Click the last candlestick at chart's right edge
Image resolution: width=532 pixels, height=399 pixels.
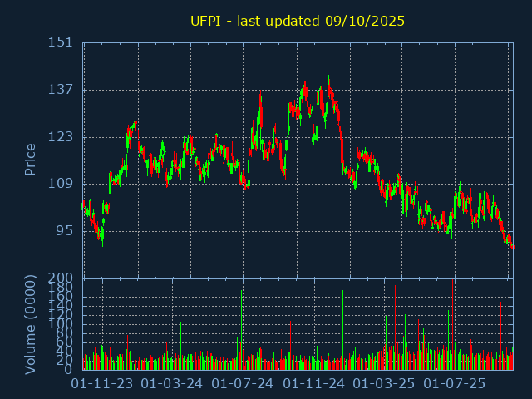coord(513,247)
